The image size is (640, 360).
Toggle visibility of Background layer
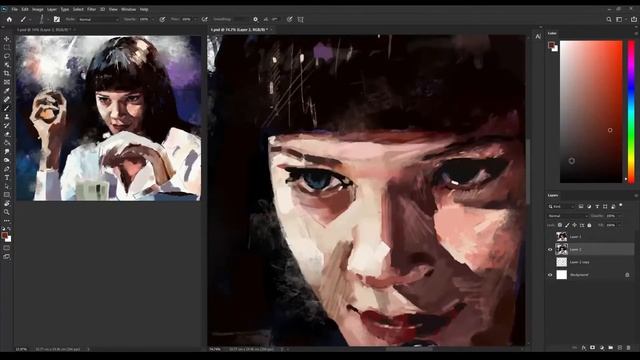550,275
